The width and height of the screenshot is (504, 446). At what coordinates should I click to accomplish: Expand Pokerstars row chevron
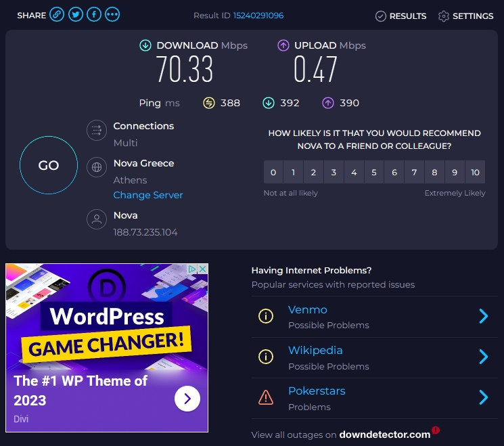coord(484,397)
